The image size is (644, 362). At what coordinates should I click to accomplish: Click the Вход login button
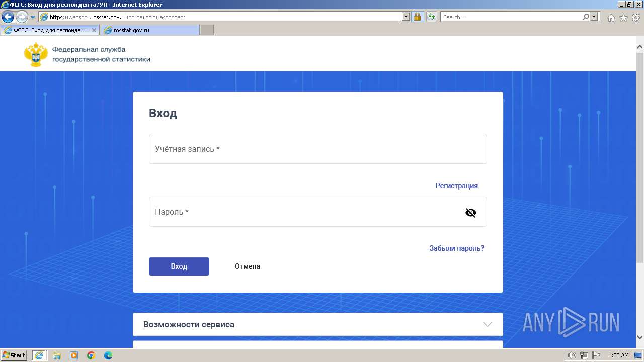pos(179,266)
